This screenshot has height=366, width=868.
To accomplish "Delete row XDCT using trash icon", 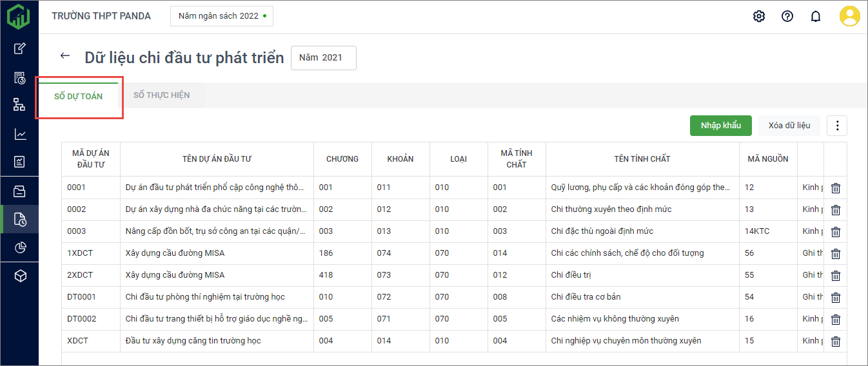I will pos(836,342).
